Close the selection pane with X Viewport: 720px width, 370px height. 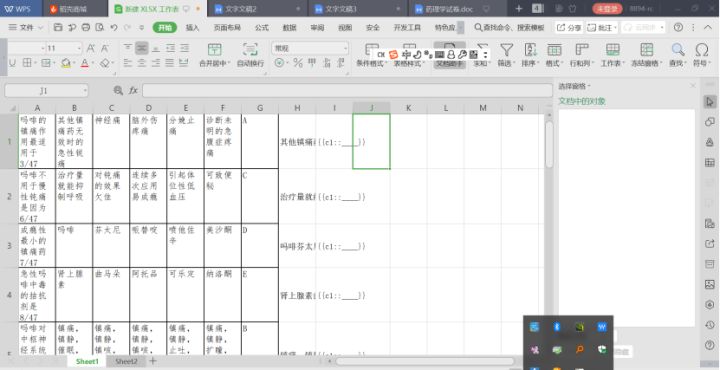click(693, 86)
